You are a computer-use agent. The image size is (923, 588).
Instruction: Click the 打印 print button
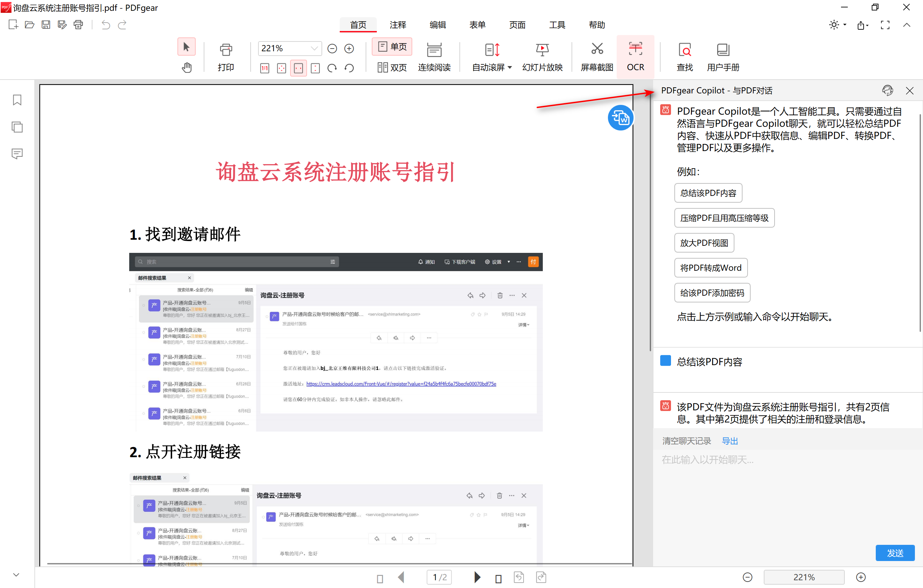pos(226,57)
